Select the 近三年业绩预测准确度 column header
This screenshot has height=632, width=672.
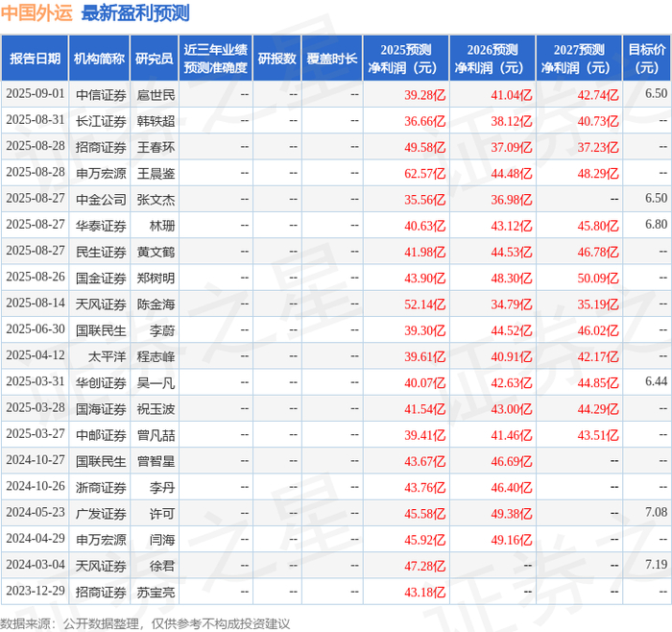click(216, 59)
